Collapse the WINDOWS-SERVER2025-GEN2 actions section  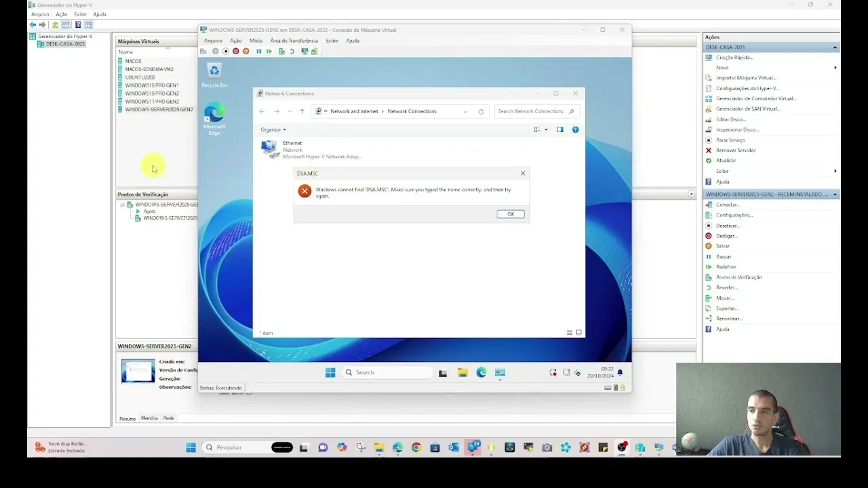[835, 195]
